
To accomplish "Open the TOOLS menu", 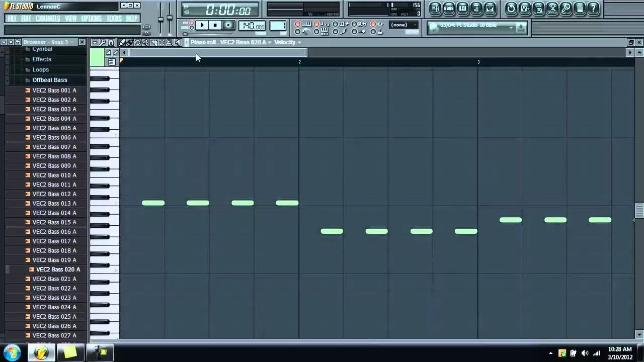I will (114, 19).
